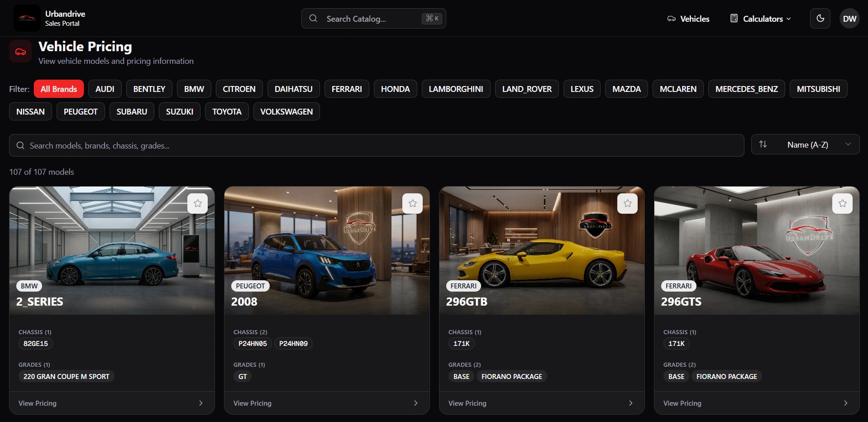Screen dimensions: 868x422
Task: Click the sort dropdown chevron
Action: [x=848, y=144]
